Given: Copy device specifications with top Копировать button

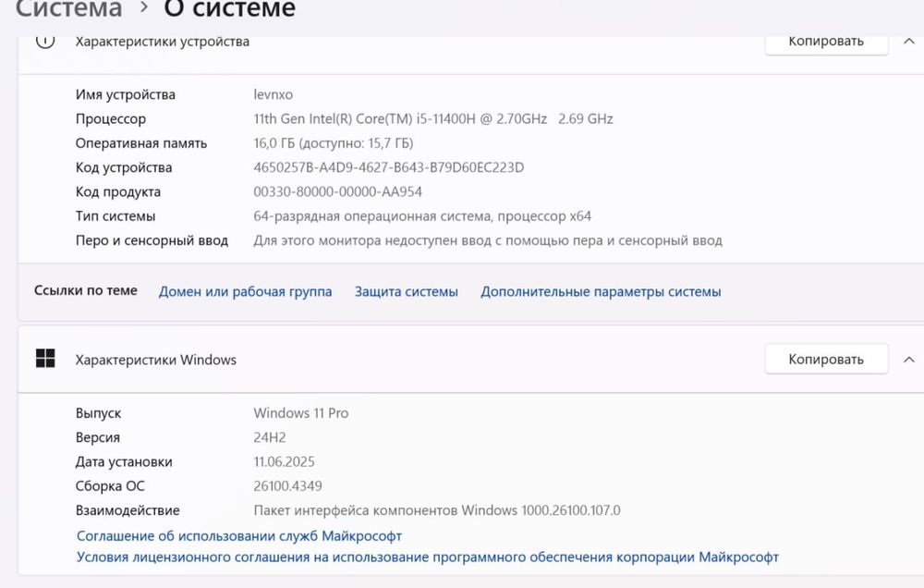Looking at the screenshot, I should 826,43.
